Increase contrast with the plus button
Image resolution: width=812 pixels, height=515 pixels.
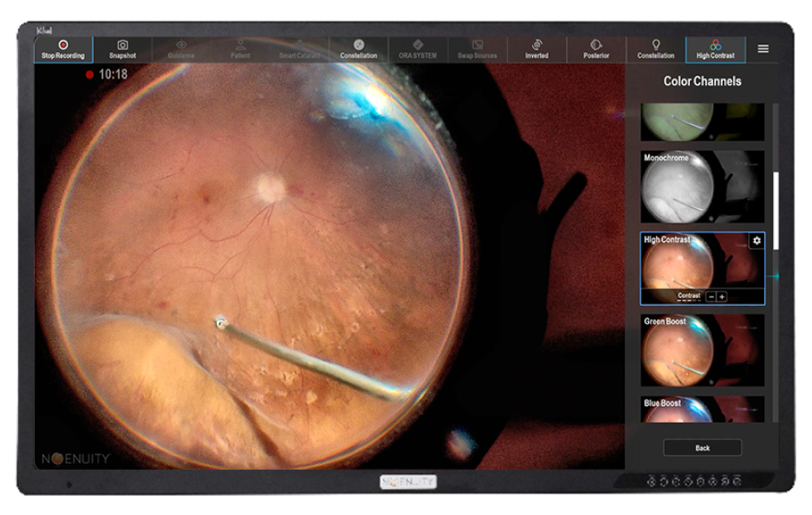pos(722,297)
